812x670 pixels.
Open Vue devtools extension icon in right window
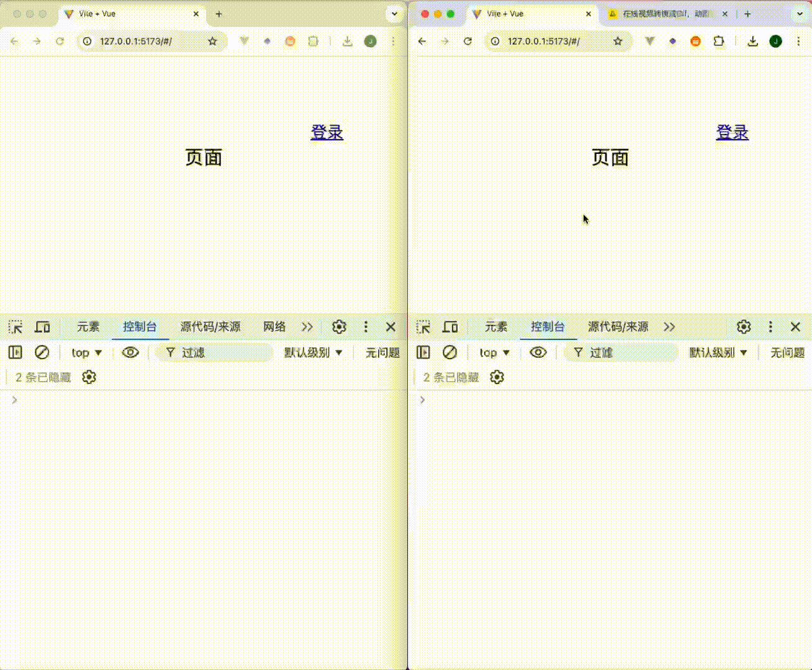649,41
